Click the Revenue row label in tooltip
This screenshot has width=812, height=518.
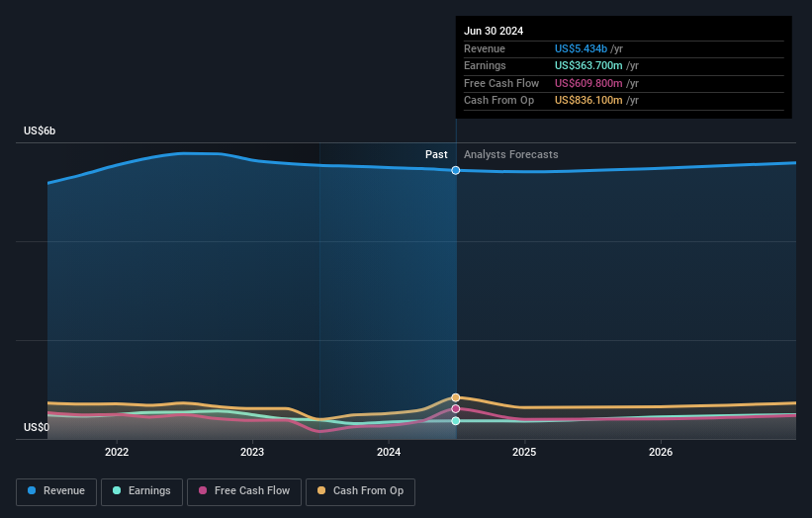(x=485, y=48)
